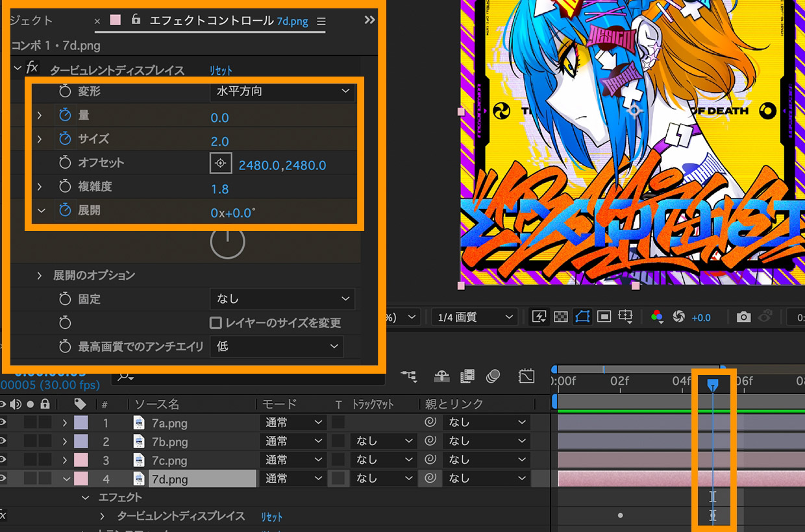
Task: Click the 展開 rotation dial
Action: point(228,242)
